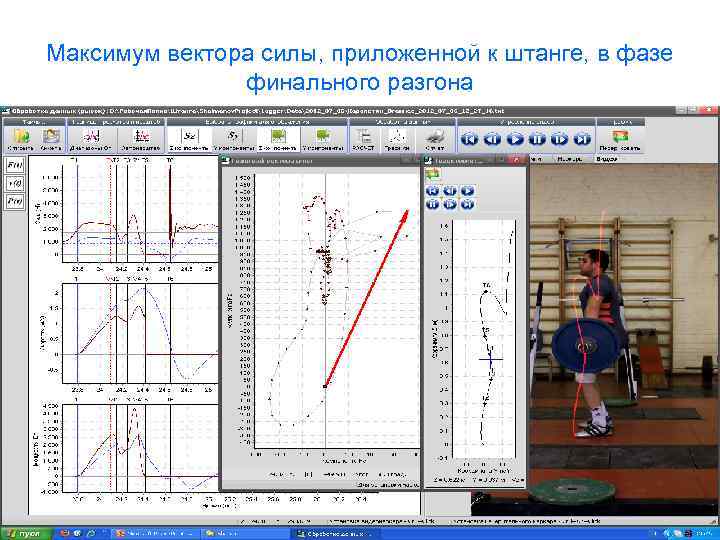Click green arrows icon in trajectory window
Screen dimensions: 720x540
pyautogui.click(x=433, y=174)
